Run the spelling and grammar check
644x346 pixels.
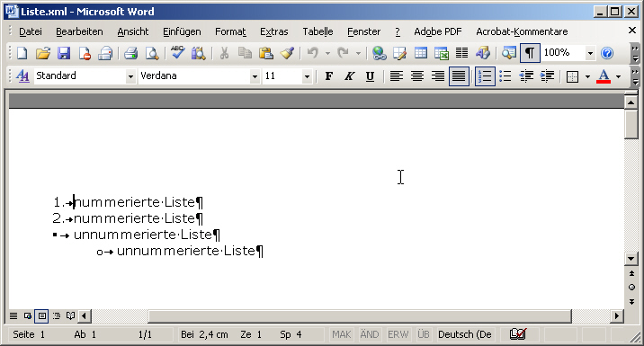pyautogui.click(x=178, y=53)
